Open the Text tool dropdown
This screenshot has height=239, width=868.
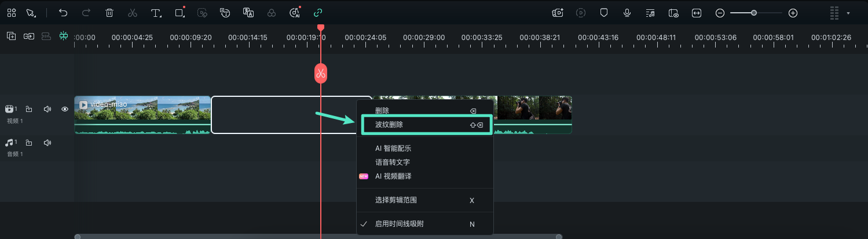[156, 13]
